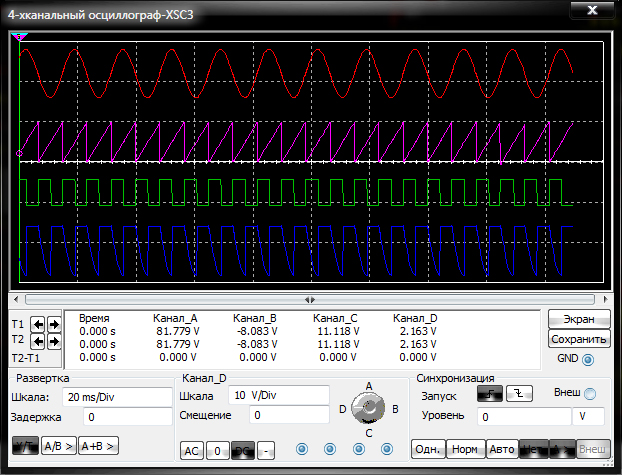Select A/B > display mode
This screenshot has width=622, height=475.
click(x=59, y=446)
